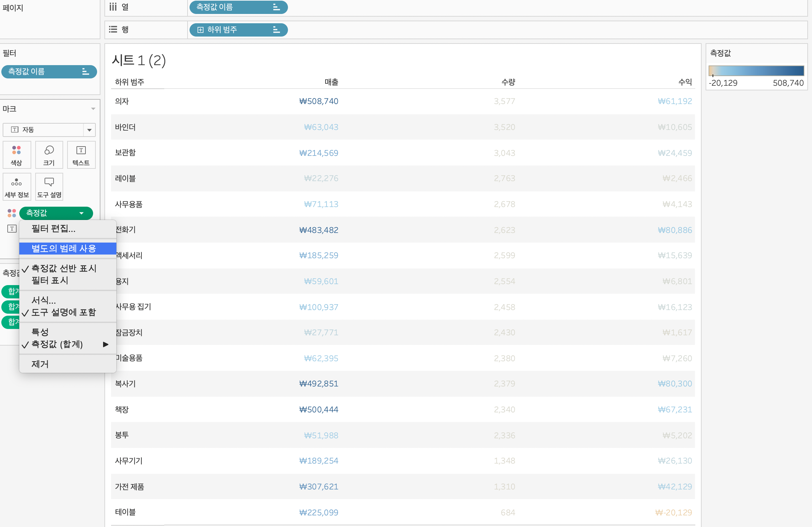
Task: Click sort icon on 측정값 이름 column pill
Action: pyautogui.click(x=276, y=7)
